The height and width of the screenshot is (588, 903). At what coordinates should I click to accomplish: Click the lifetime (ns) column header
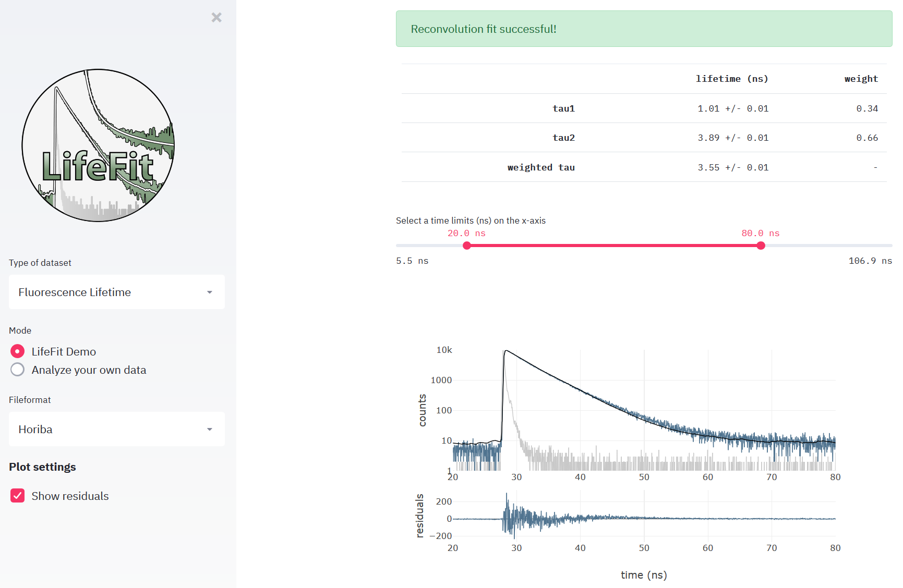(x=731, y=79)
